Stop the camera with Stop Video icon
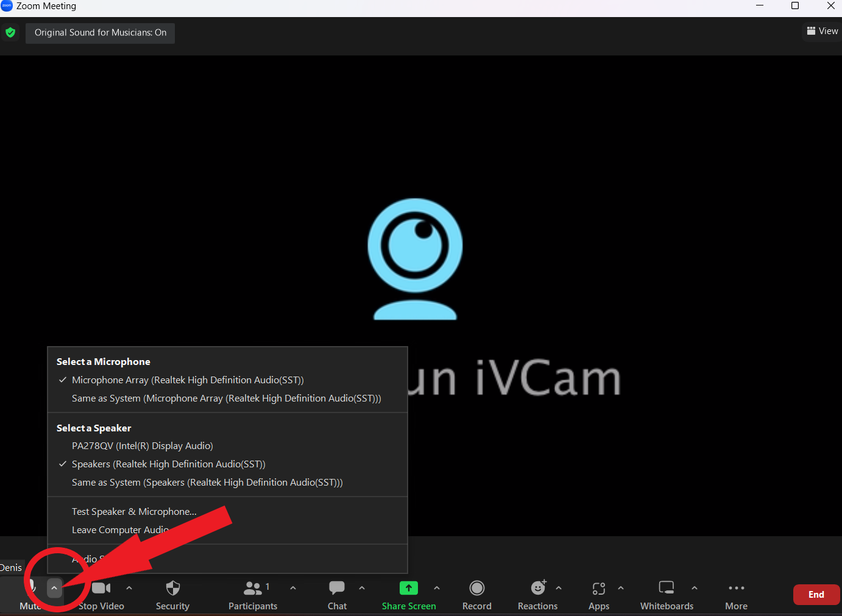Viewport: 842px width, 616px height. pos(101,588)
